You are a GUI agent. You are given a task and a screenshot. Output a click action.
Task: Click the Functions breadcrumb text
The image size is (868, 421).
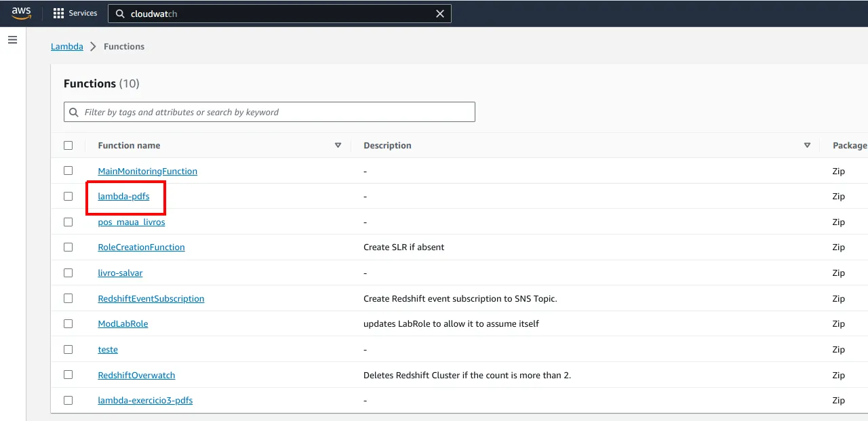coord(124,47)
